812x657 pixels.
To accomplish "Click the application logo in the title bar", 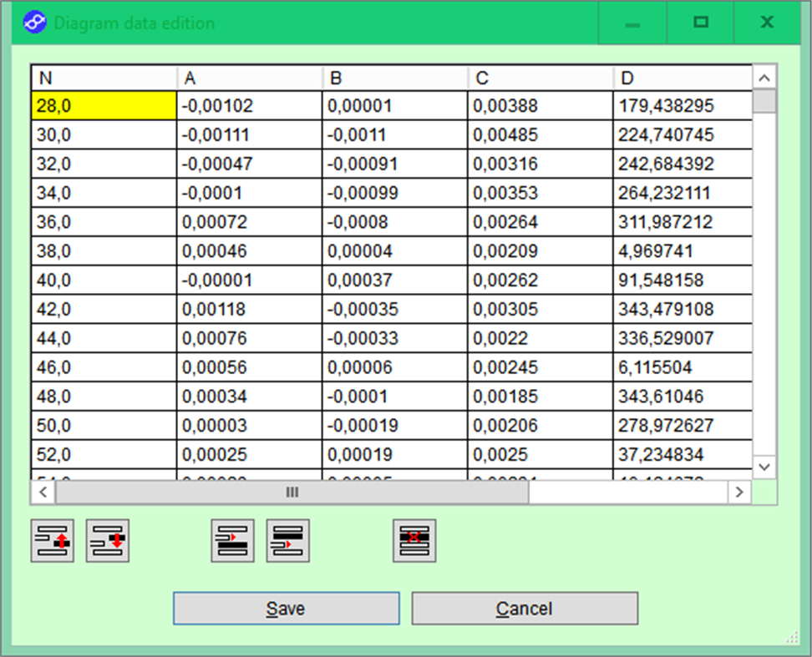I will coord(33,23).
